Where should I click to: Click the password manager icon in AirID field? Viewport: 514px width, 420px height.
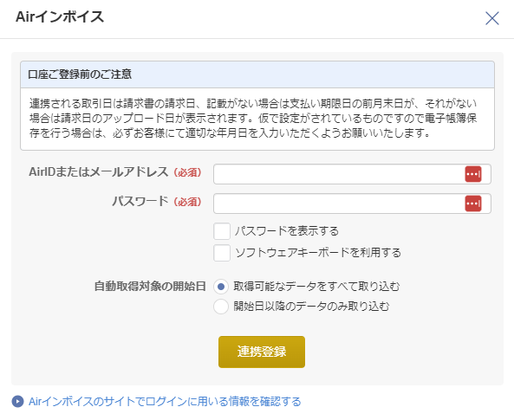click(x=473, y=174)
